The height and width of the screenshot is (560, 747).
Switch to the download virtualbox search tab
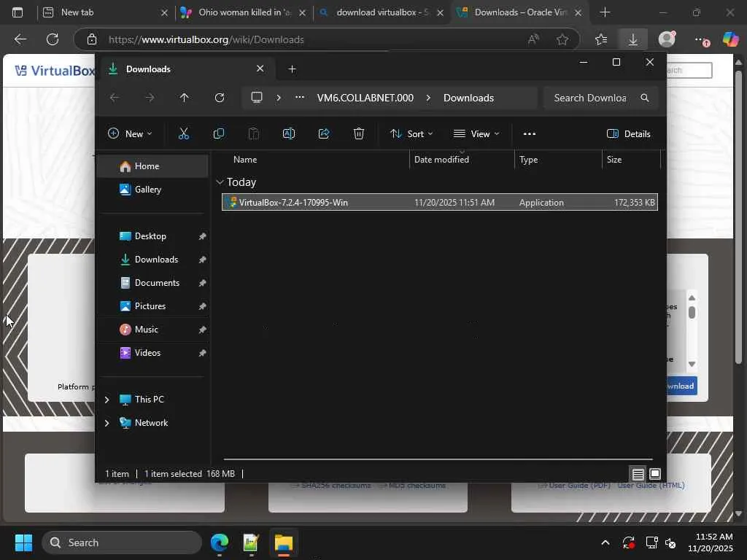click(381, 12)
